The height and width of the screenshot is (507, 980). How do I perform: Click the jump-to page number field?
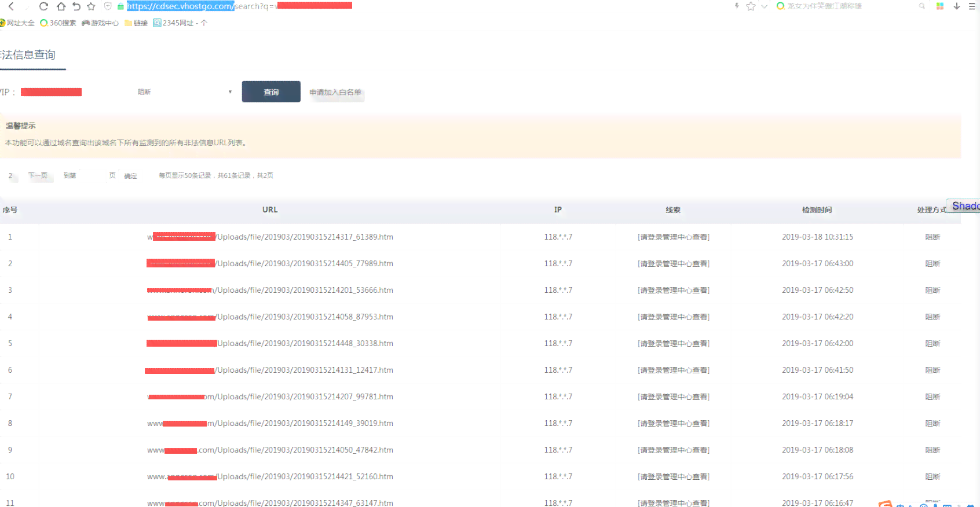[x=92, y=175]
